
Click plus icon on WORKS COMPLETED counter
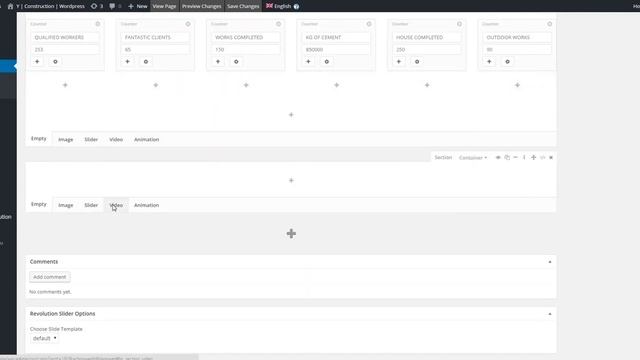pyautogui.click(x=218, y=62)
